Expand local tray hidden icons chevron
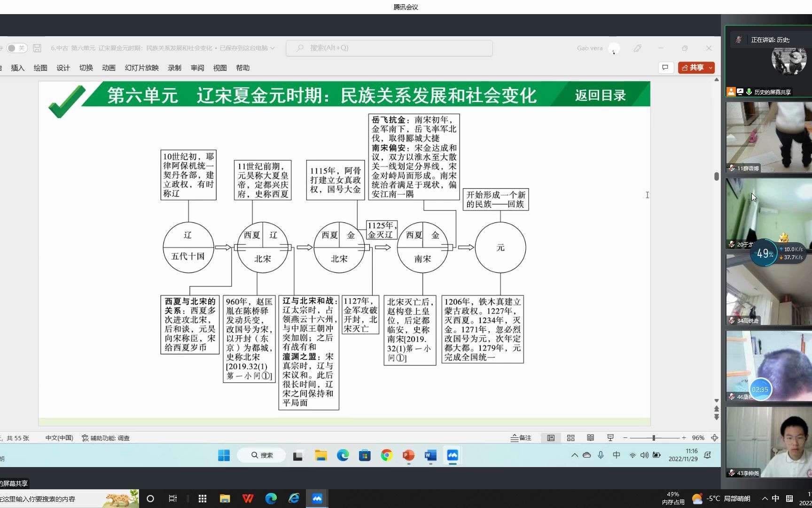This screenshot has height=508, width=812. 765,499
